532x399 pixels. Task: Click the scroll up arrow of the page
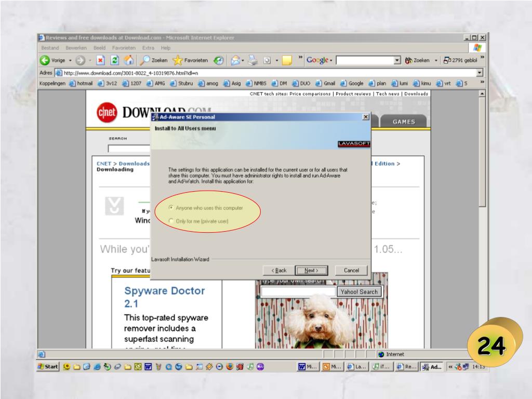(x=482, y=94)
